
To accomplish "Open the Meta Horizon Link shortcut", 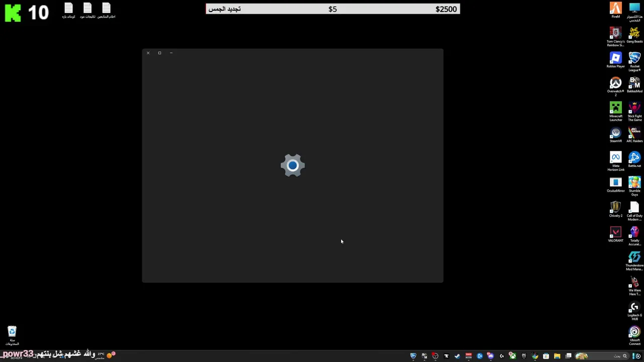I will point(616,161).
